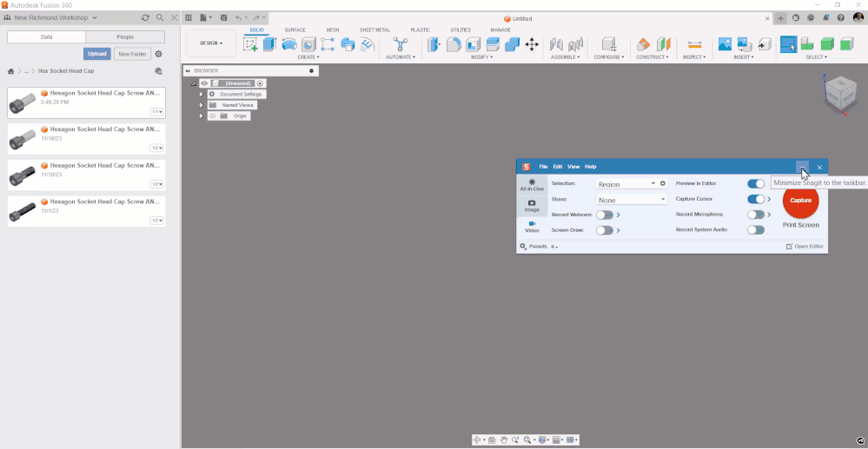Viewport: 868px width, 449px height.
Task: Click the Look At icon in navigation bar
Action: tap(492, 440)
